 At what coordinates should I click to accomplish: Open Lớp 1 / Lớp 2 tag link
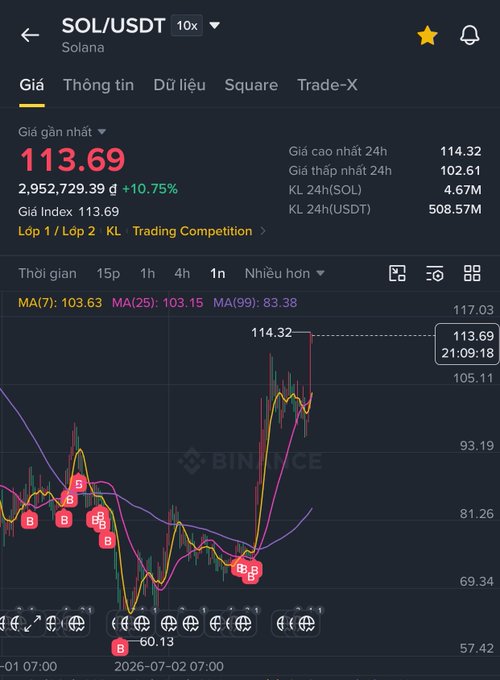(56, 231)
